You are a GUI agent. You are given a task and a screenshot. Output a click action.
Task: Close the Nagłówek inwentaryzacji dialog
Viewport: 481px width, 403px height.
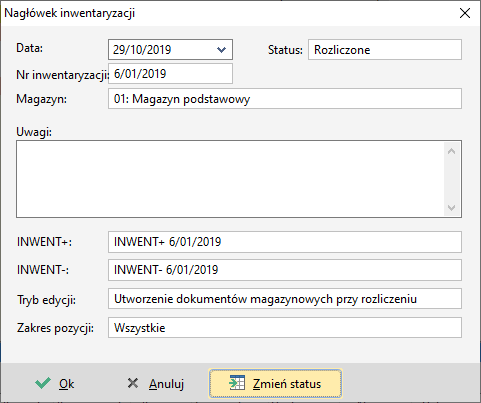click(x=465, y=13)
